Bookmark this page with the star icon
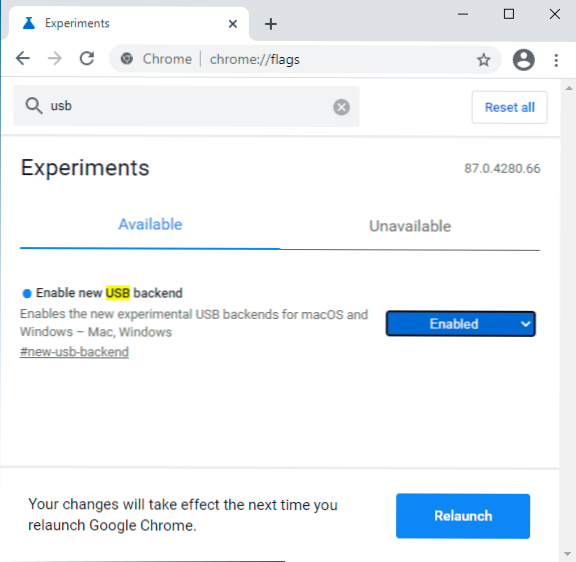Screen dimensions: 576x562 [483, 60]
